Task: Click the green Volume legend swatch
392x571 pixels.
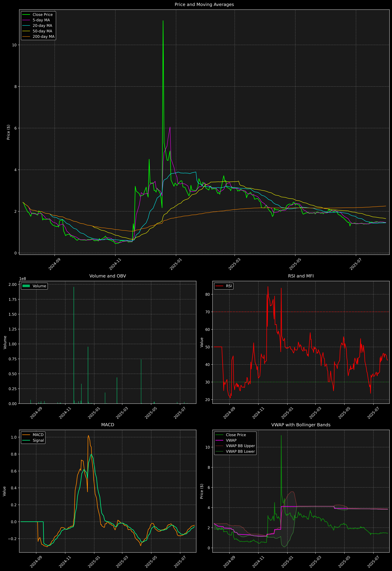Action: 26,286
